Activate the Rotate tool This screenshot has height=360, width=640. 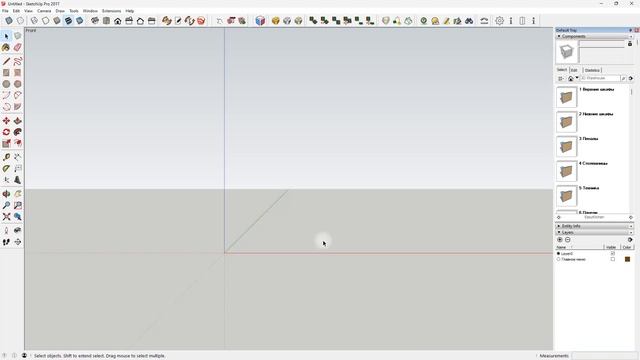pos(6,132)
